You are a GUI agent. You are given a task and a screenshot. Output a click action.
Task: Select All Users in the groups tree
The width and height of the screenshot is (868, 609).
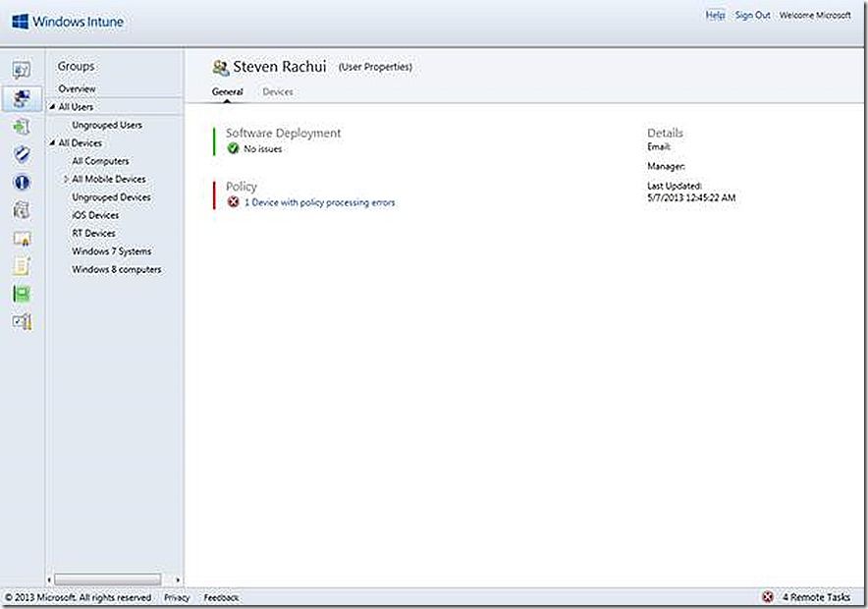[76, 106]
